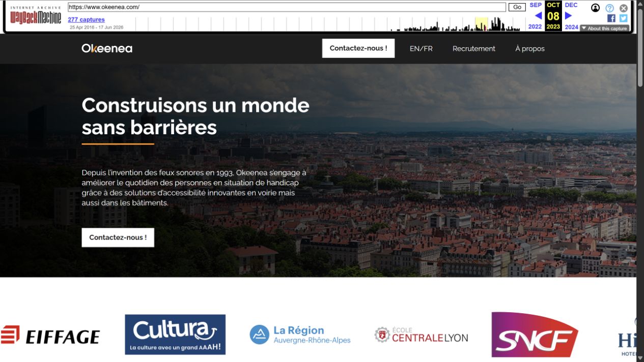Click the heading "Construisons un monde sans barrières"

click(195, 116)
